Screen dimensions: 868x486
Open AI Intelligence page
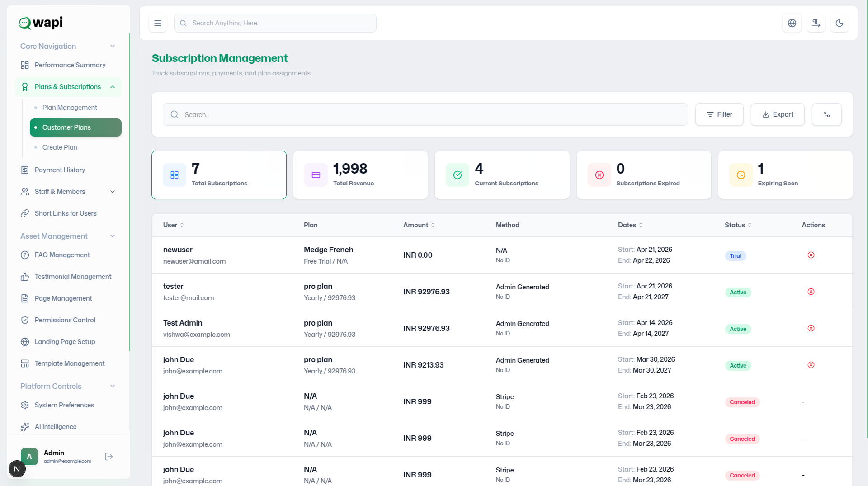(68, 427)
